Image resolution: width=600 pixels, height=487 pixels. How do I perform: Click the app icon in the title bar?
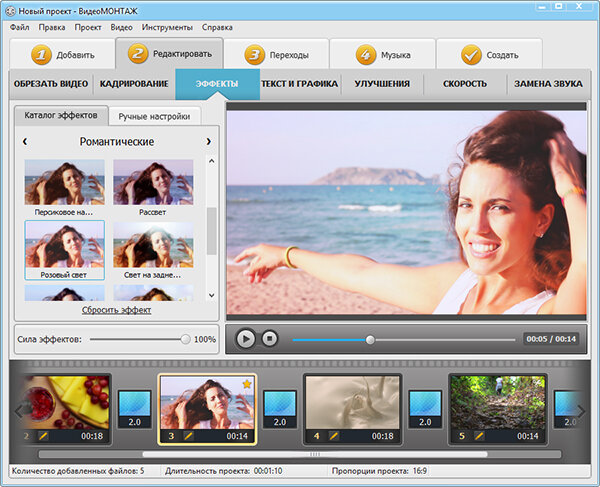[10, 11]
